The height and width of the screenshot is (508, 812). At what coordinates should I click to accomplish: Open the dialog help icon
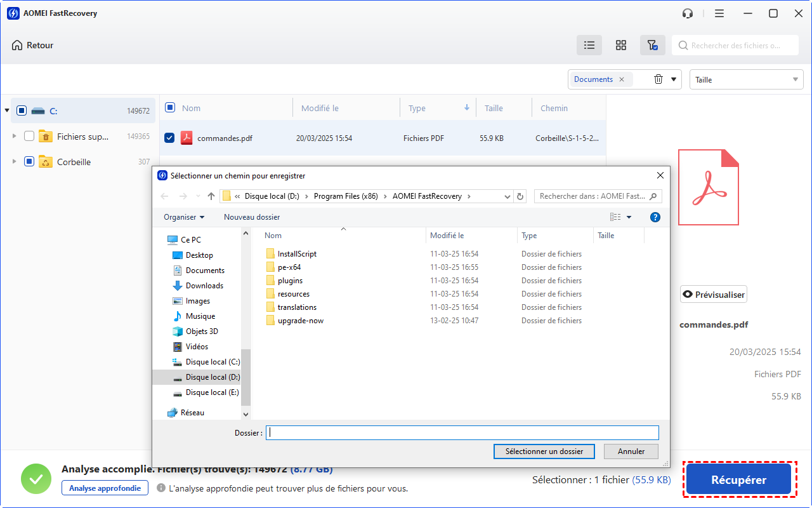pos(655,217)
